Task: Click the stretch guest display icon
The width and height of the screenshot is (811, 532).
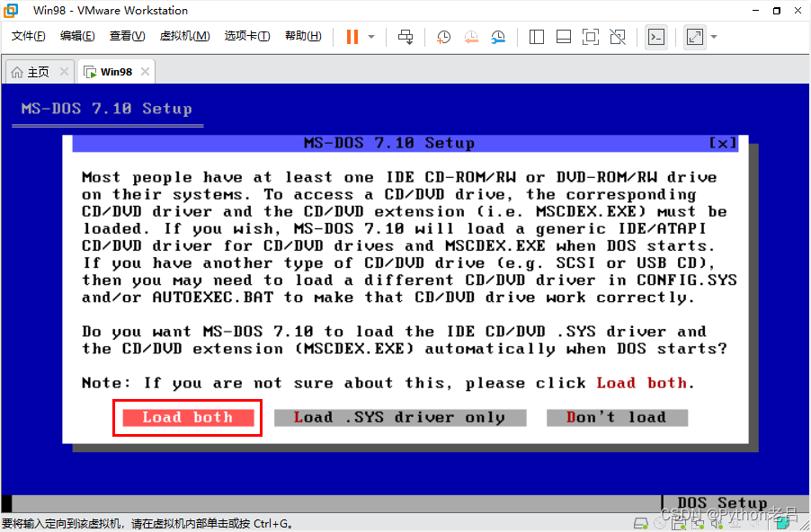Action: coord(695,37)
